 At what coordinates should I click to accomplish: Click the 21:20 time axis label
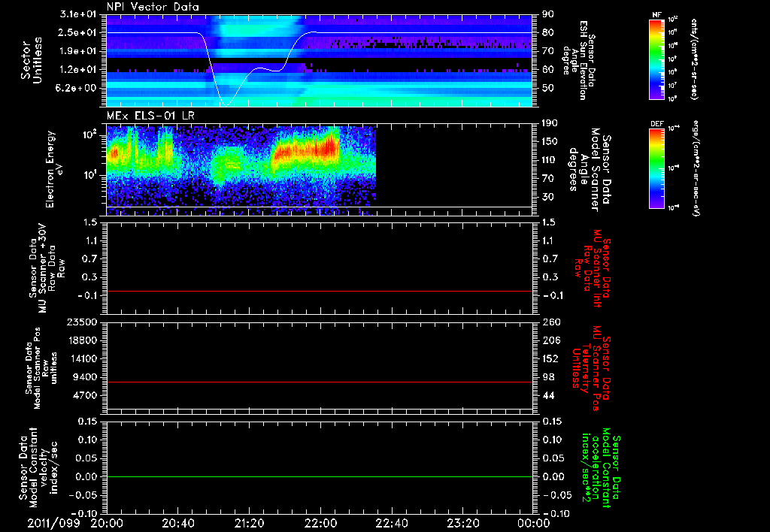[249, 523]
